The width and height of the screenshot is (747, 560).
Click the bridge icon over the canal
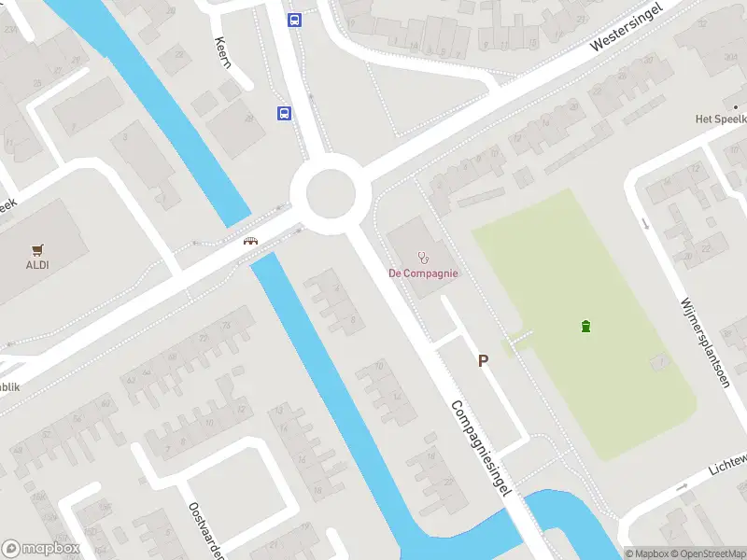[x=251, y=241]
